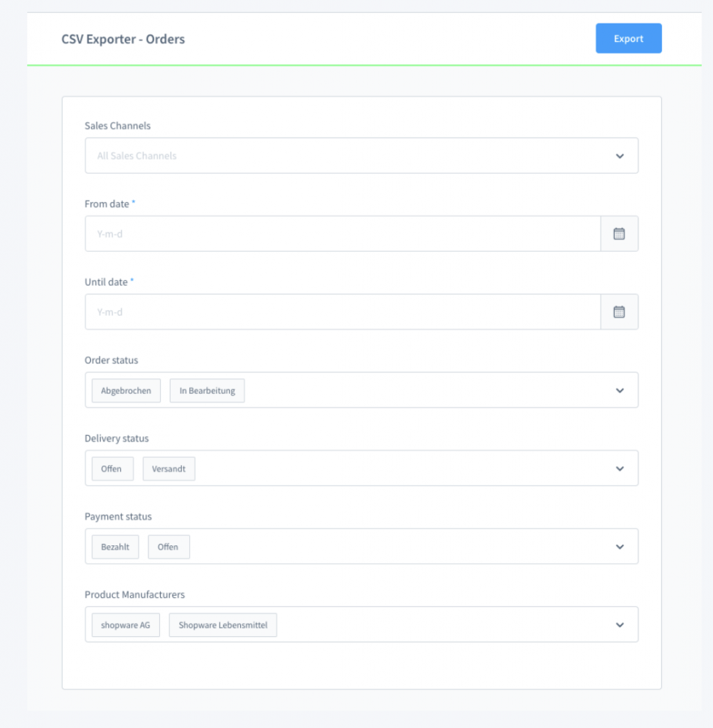Open the Until date calendar picker
This screenshot has height=728, width=713.
(620, 311)
